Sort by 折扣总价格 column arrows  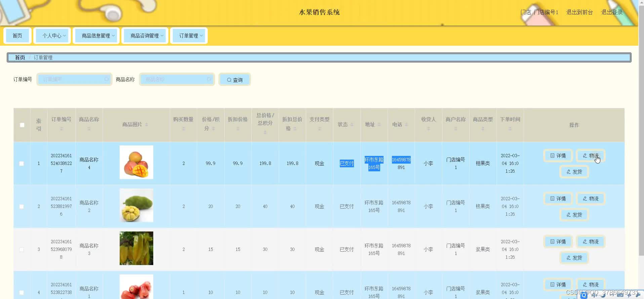coord(294,129)
